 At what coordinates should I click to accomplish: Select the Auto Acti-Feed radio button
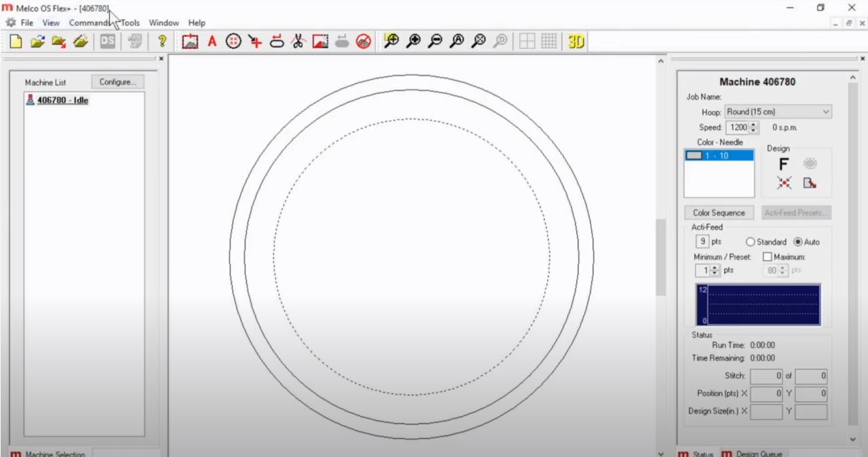click(797, 242)
